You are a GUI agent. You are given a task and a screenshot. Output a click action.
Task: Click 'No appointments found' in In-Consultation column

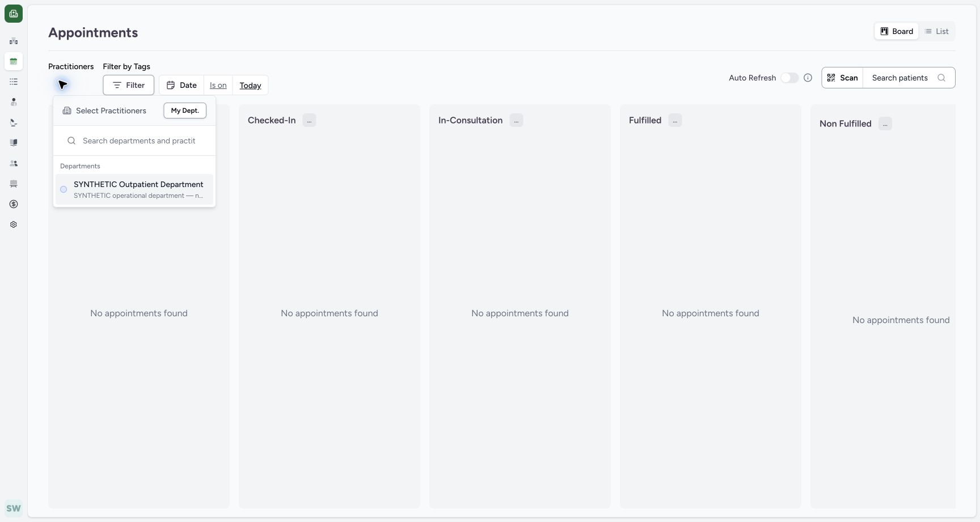pos(520,313)
